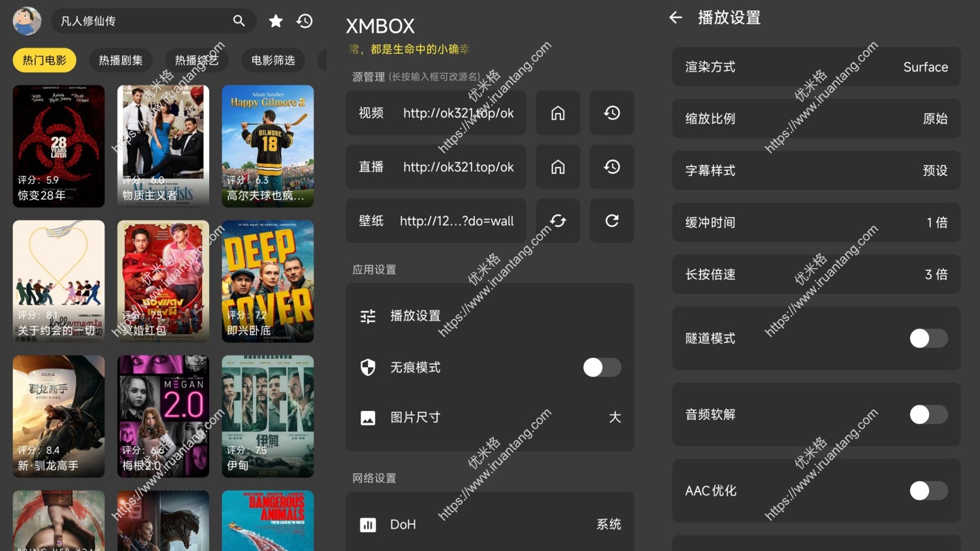Open favorites via the star icon
This screenshot has height=551, width=980.
pyautogui.click(x=276, y=20)
